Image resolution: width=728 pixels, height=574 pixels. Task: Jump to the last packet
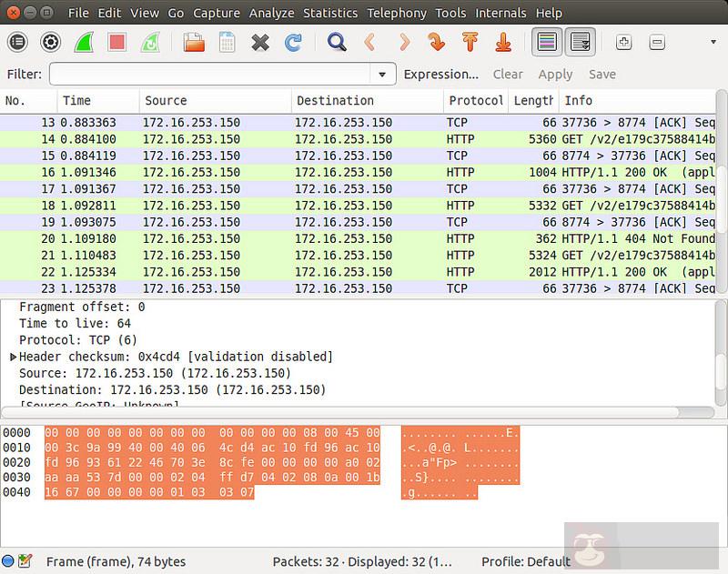501,42
